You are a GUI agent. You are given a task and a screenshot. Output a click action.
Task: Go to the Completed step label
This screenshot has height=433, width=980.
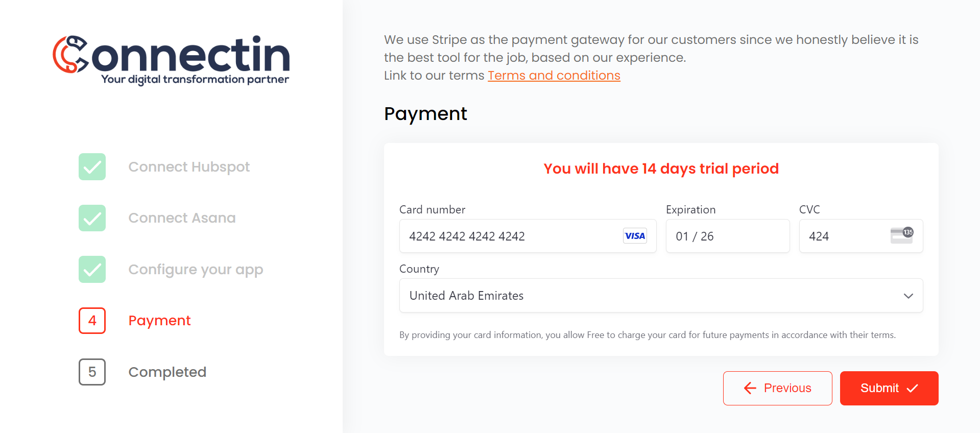click(168, 372)
